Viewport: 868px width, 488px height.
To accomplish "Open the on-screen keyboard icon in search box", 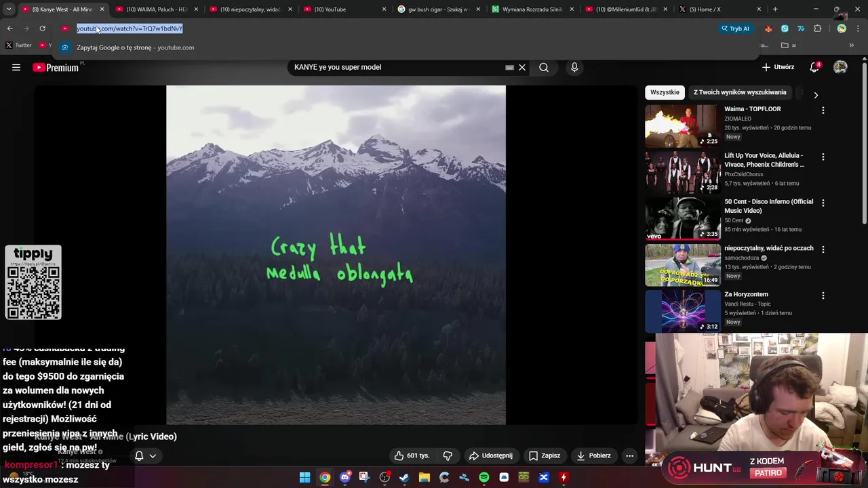I will pos(509,67).
